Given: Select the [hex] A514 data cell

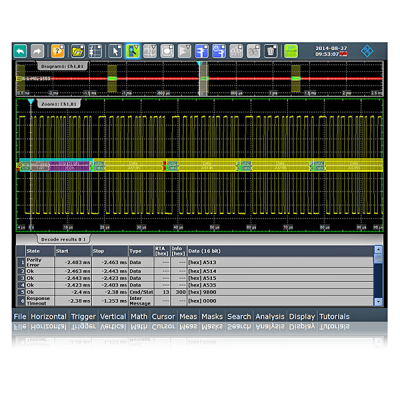Looking at the screenshot, I should [x=280, y=271].
